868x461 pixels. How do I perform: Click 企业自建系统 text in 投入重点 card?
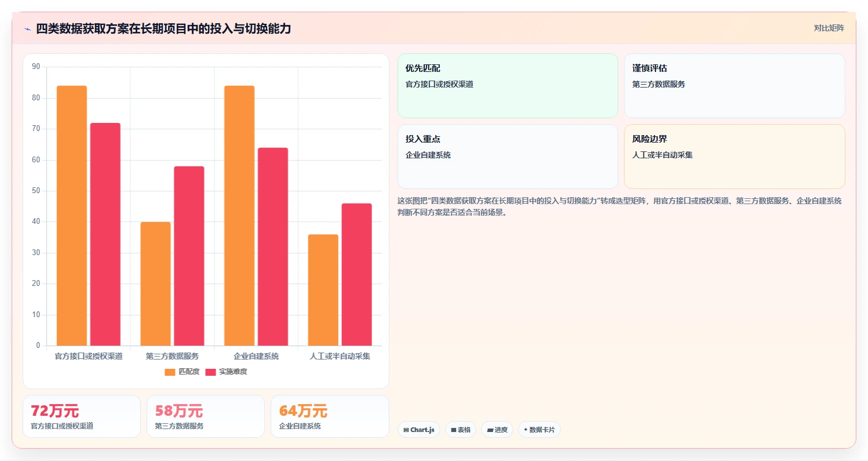point(428,155)
